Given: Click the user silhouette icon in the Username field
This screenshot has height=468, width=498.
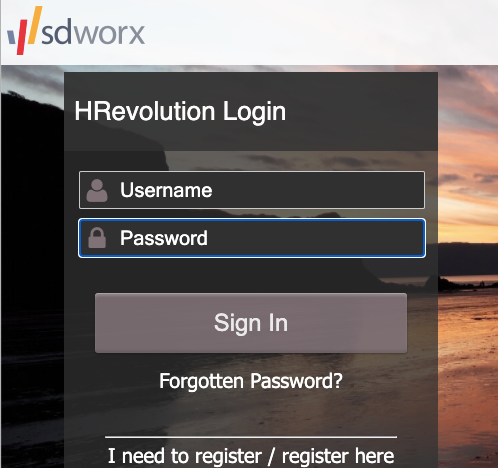Looking at the screenshot, I should (x=97, y=191).
